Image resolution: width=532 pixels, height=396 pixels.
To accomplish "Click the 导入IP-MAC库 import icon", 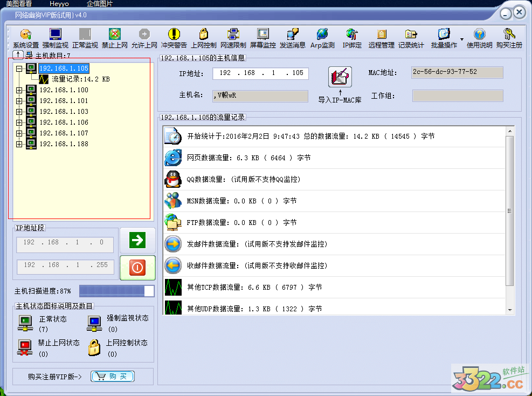I will coord(340,77).
